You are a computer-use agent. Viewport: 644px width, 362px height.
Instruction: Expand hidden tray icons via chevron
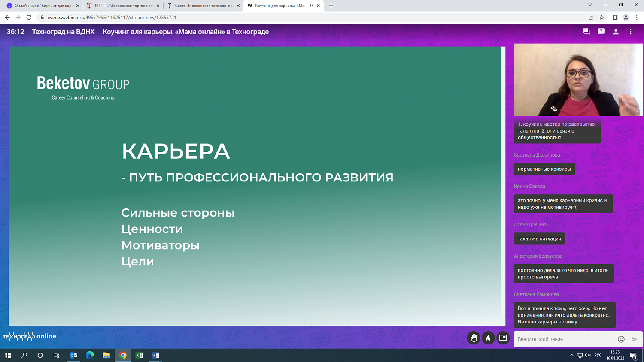tap(573, 355)
